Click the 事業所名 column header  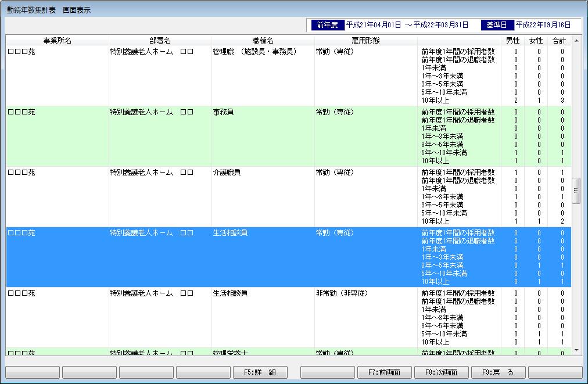click(x=58, y=41)
